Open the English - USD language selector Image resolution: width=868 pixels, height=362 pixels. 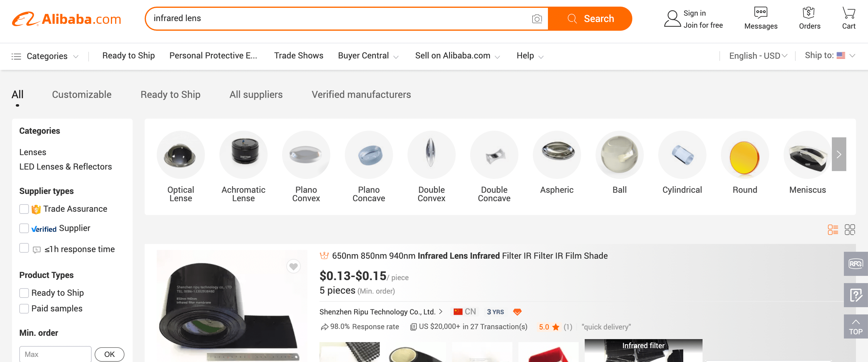click(758, 55)
